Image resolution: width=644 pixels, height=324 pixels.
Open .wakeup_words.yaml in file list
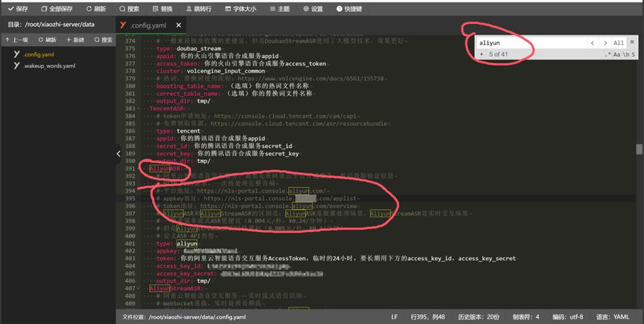[49, 66]
